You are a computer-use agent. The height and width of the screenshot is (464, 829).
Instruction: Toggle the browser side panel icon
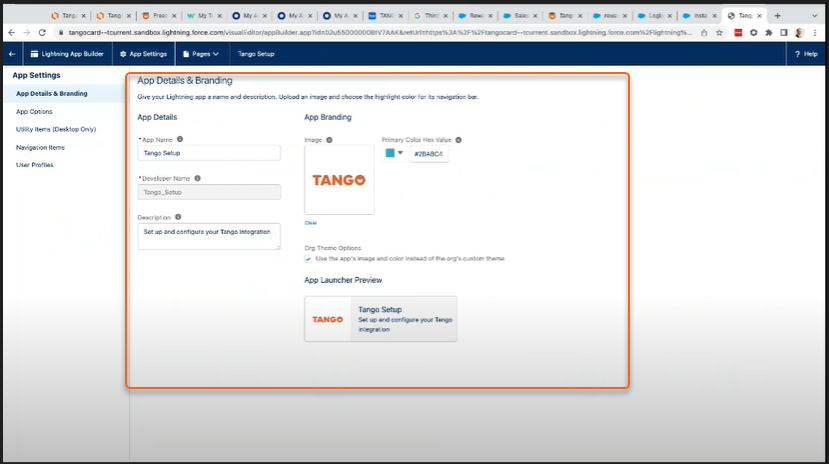coord(784,33)
